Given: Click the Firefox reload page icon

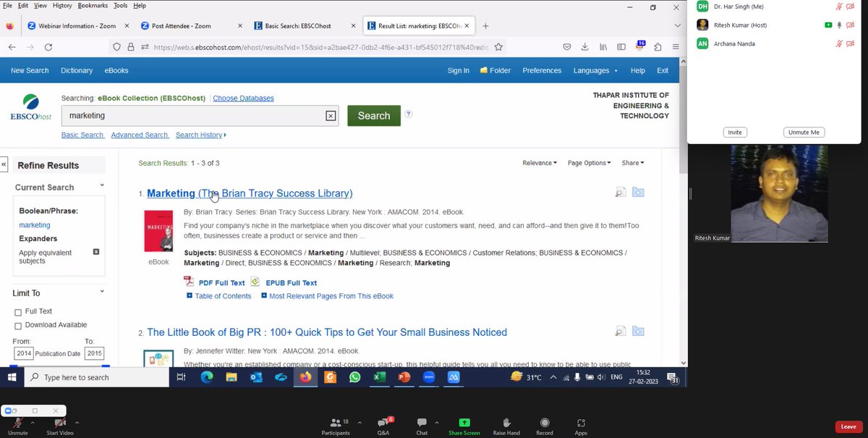Looking at the screenshot, I should tap(48, 47).
